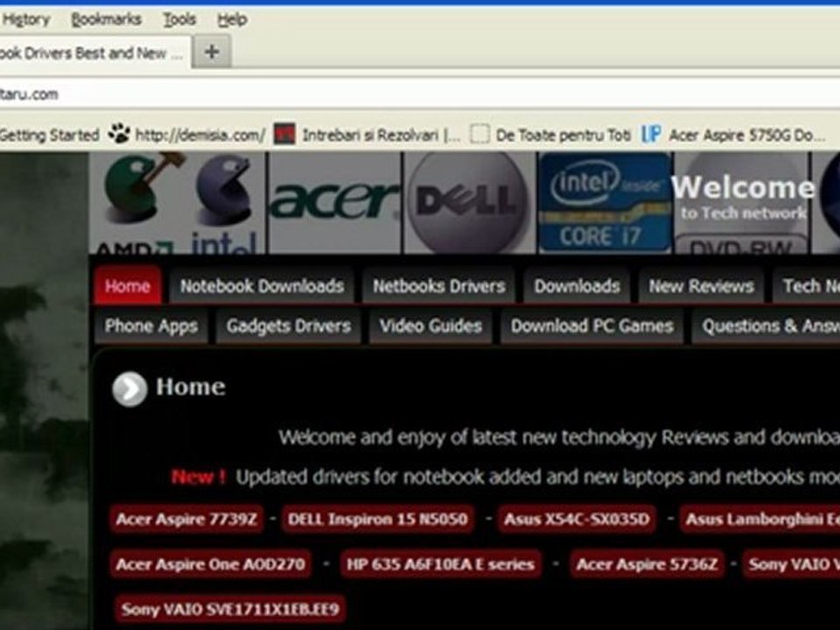Click the round arrow icon beside Home heading
The height and width of the screenshot is (630, 840).
tap(129, 388)
